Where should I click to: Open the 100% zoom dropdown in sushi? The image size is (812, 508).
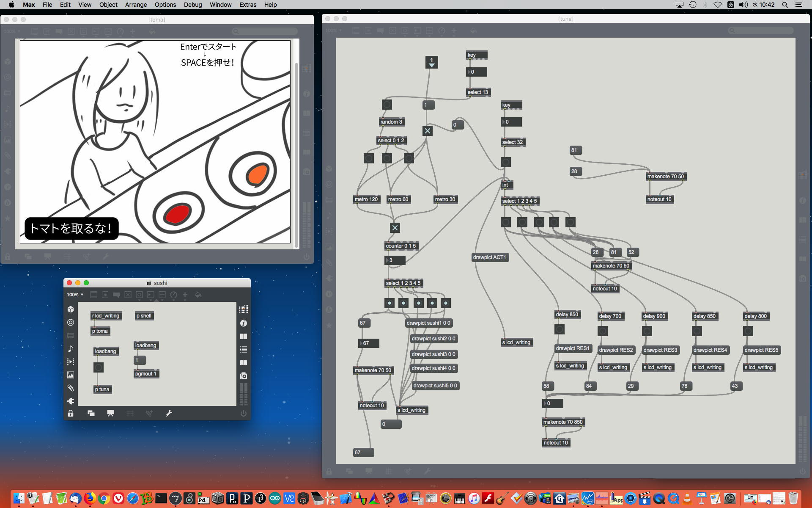(75, 295)
